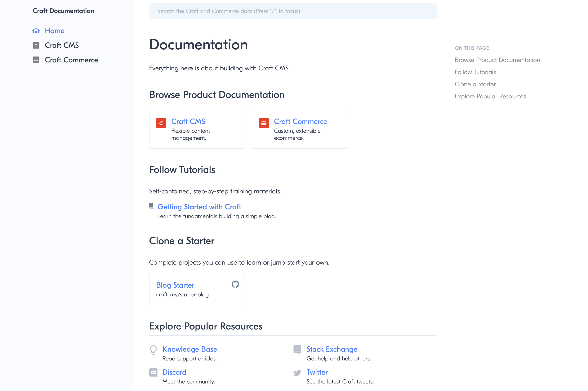588x391 pixels.
Task: Click the red Craft Commerce card logo
Action: pos(264,123)
